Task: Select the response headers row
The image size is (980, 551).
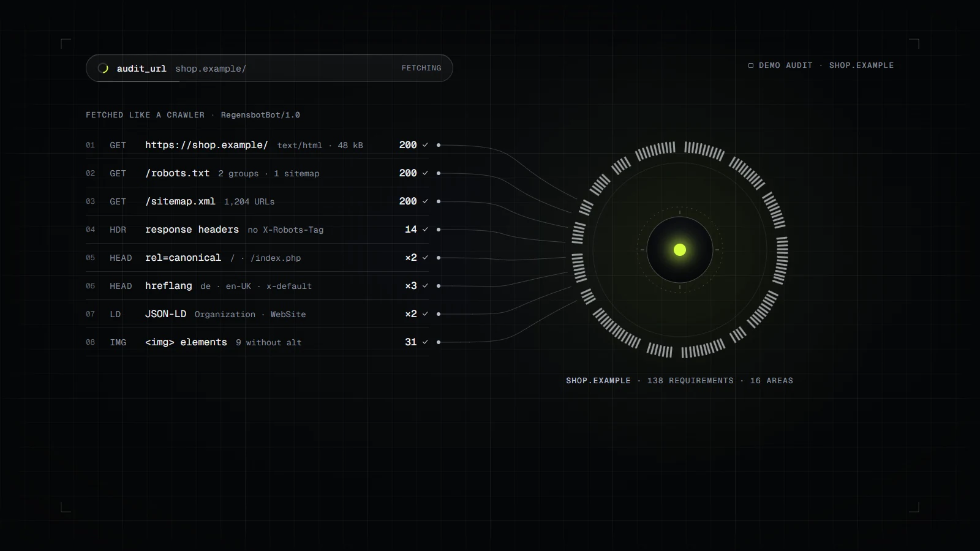Action: (257, 230)
